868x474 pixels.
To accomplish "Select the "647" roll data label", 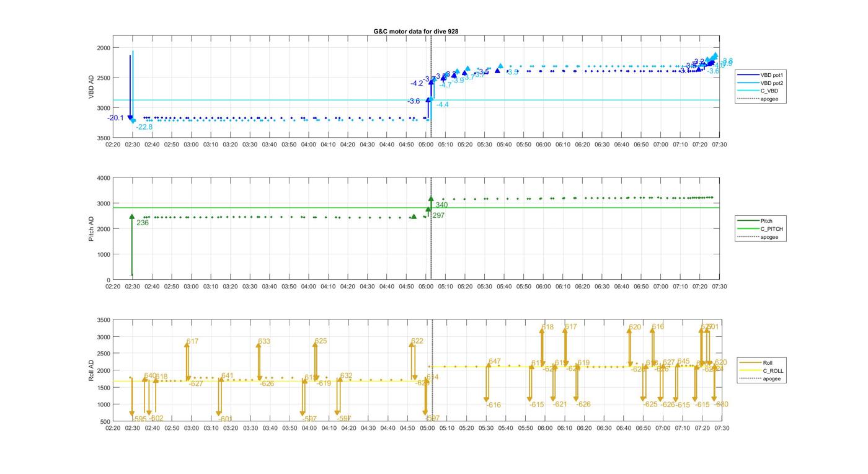I will tap(495, 362).
